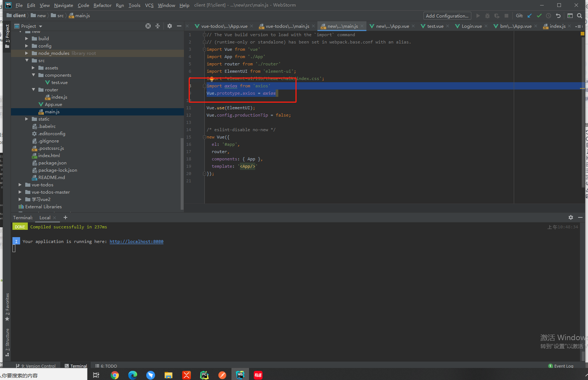Update project from Git (blue arrow)
This screenshot has width=588, height=380.
(529, 16)
